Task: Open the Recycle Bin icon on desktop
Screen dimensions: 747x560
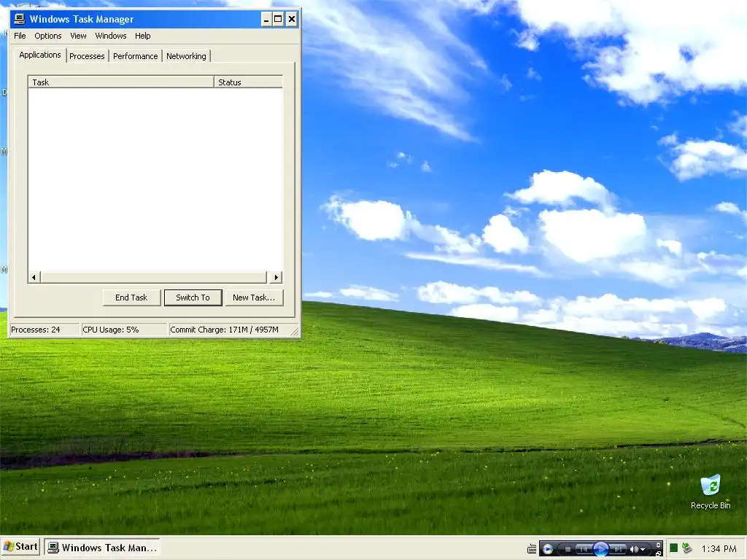Action: 711,492
